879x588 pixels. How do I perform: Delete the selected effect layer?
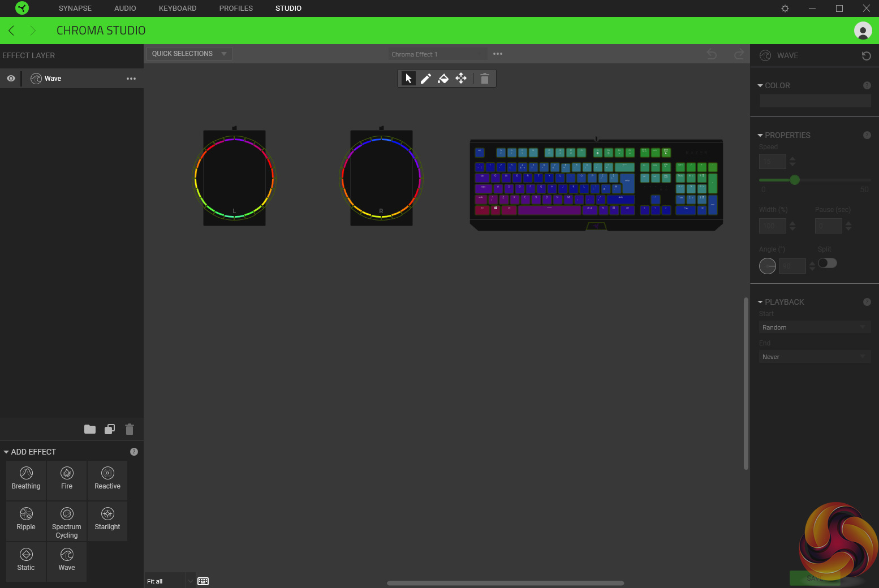[x=130, y=429]
